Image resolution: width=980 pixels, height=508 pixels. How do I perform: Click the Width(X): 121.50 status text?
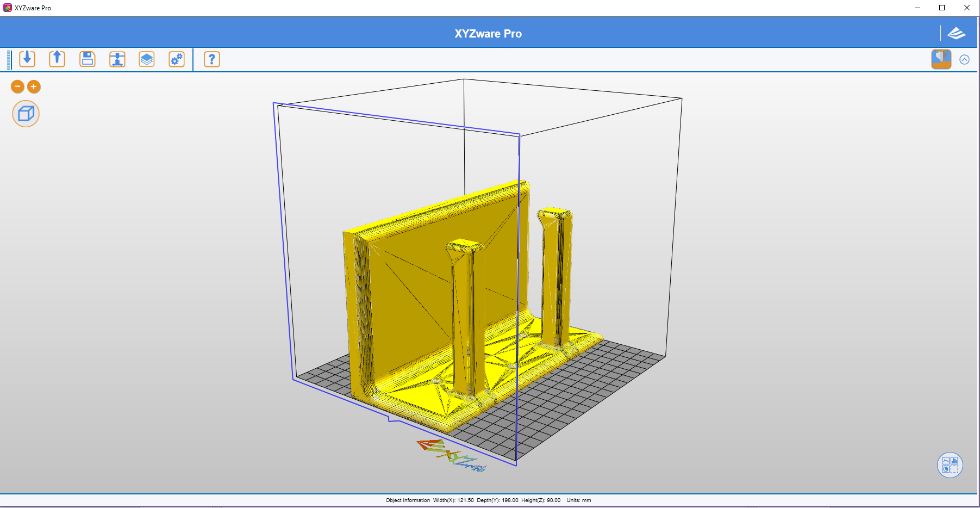tap(453, 500)
